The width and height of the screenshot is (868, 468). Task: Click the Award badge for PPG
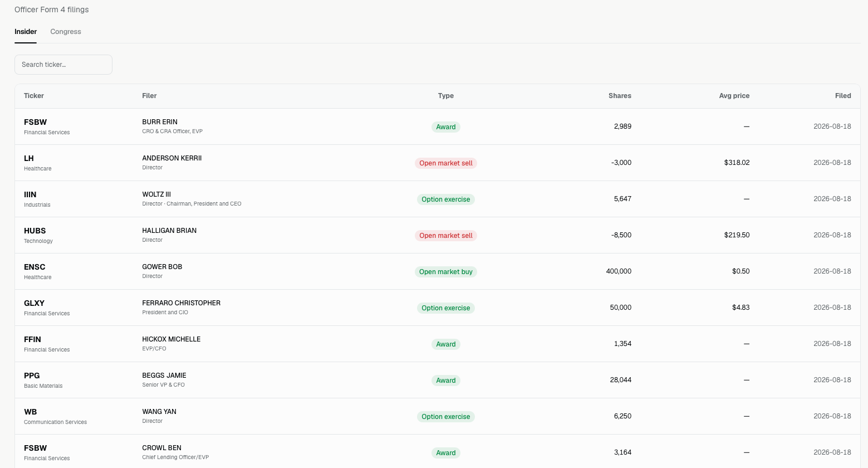click(446, 381)
